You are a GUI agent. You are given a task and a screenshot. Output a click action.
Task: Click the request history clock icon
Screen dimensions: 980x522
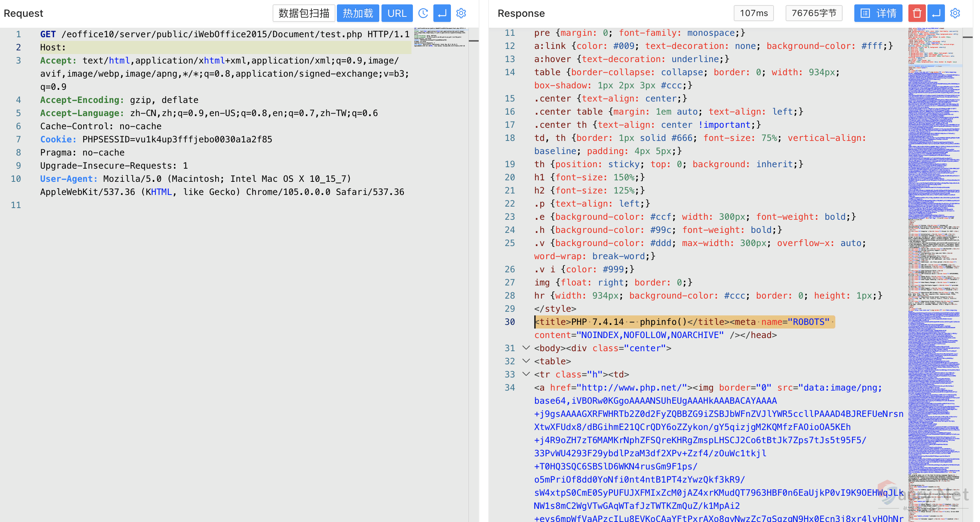423,13
